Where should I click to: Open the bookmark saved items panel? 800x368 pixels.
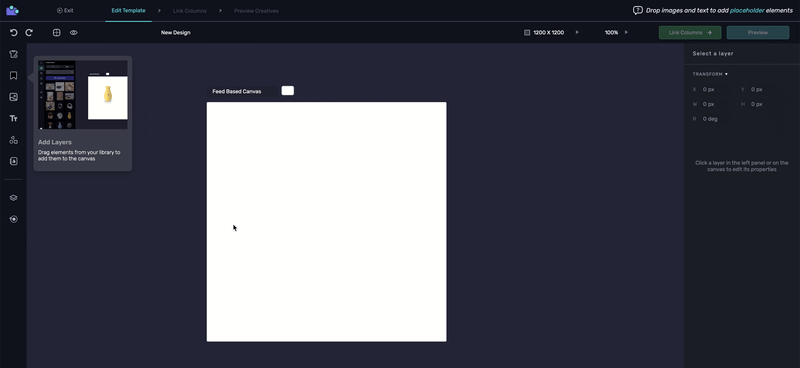(14, 76)
